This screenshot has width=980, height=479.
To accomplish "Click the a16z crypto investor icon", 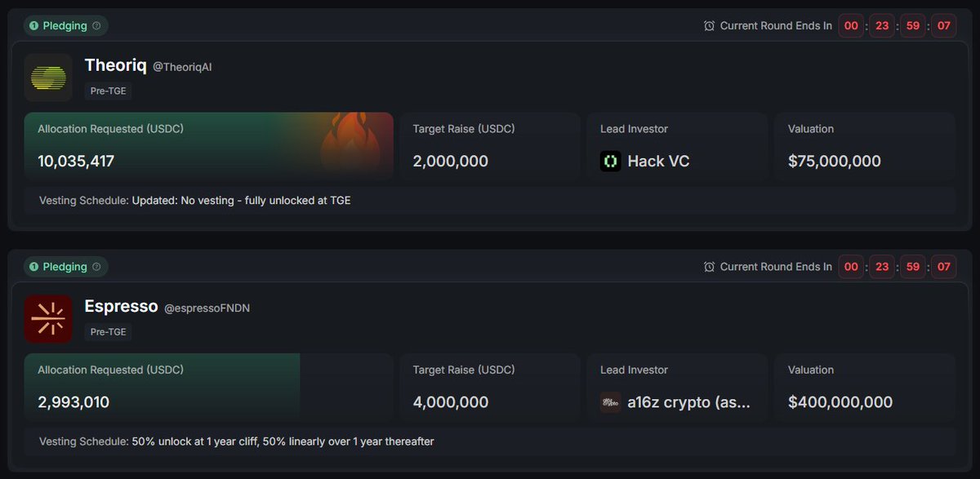I will pyautogui.click(x=610, y=402).
